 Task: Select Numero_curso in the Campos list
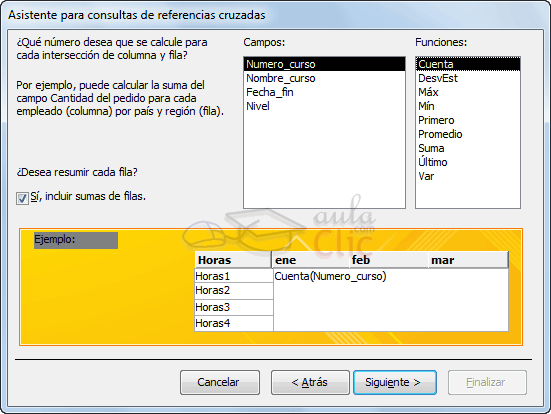(x=324, y=64)
